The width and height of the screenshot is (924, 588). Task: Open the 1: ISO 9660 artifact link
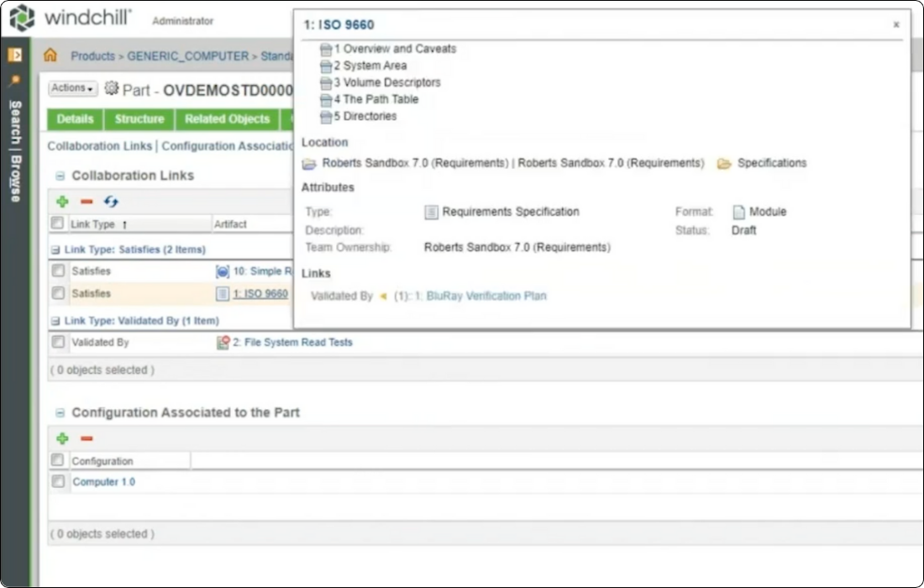pyautogui.click(x=260, y=294)
